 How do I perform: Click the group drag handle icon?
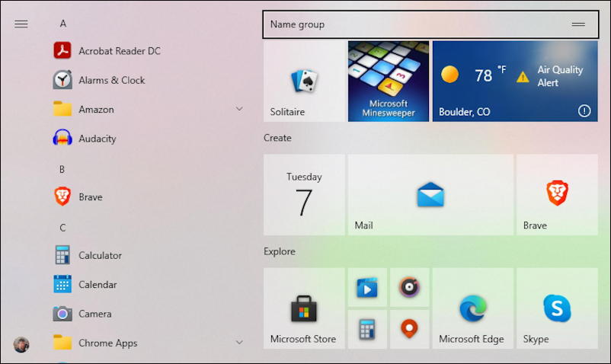pos(578,24)
